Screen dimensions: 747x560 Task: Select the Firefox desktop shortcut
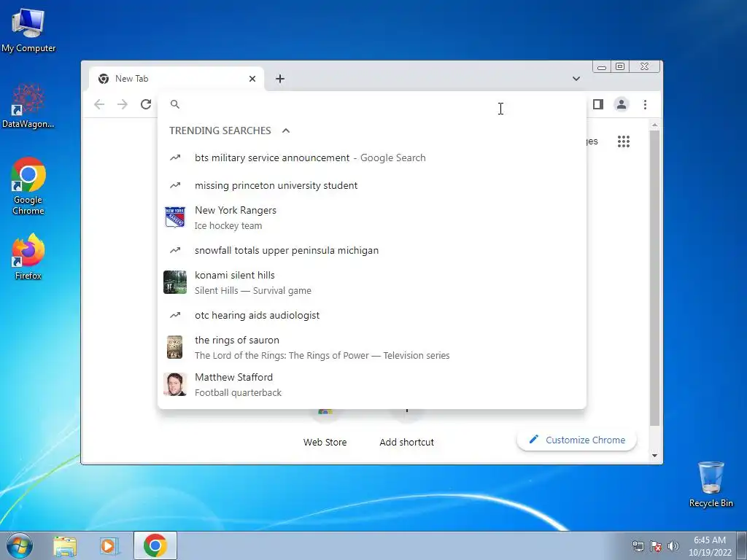point(28,256)
